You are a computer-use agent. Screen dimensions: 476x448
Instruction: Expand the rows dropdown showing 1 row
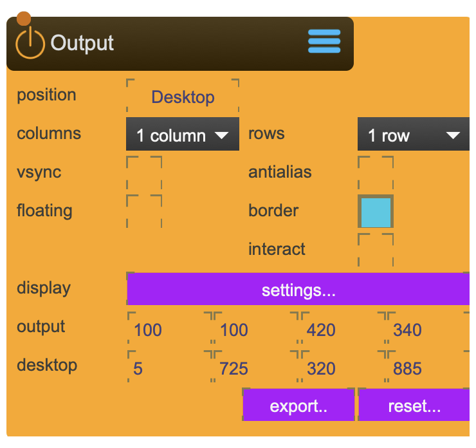[x=413, y=135]
